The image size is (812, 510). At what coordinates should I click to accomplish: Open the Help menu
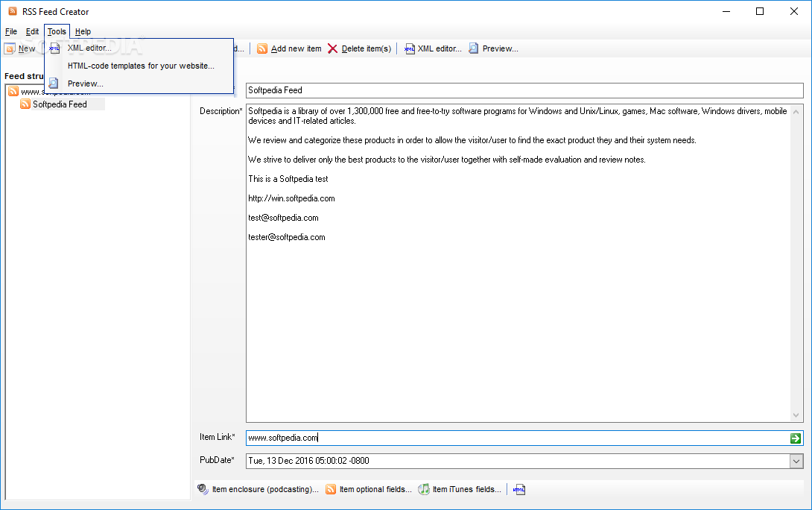(83, 31)
